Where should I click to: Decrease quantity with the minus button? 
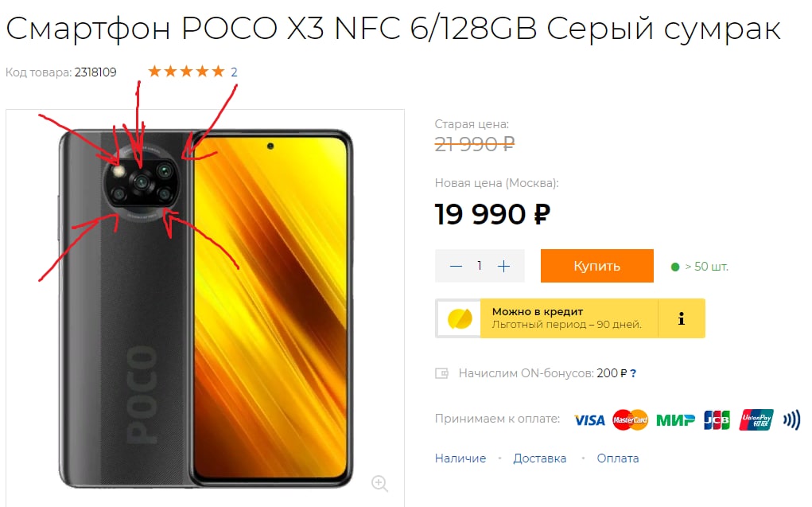(456, 267)
